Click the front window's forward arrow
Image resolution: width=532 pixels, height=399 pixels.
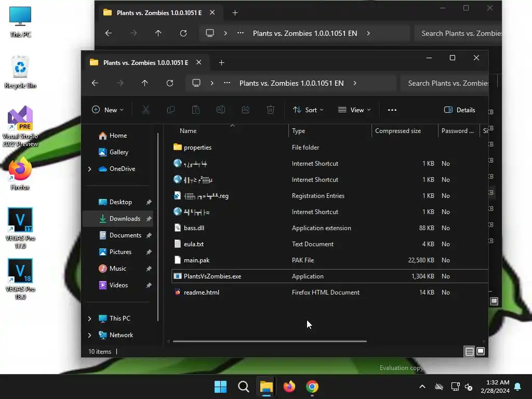[x=120, y=83]
